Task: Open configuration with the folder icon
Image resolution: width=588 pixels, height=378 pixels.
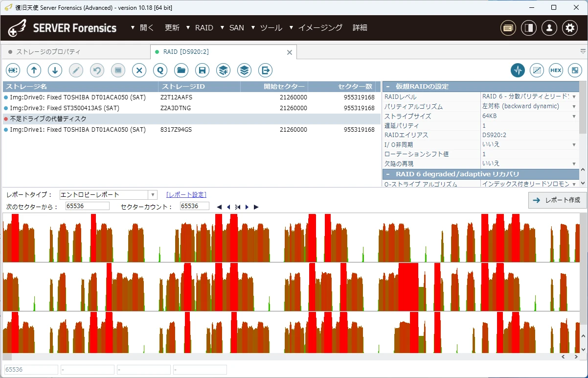Action: coord(181,71)
